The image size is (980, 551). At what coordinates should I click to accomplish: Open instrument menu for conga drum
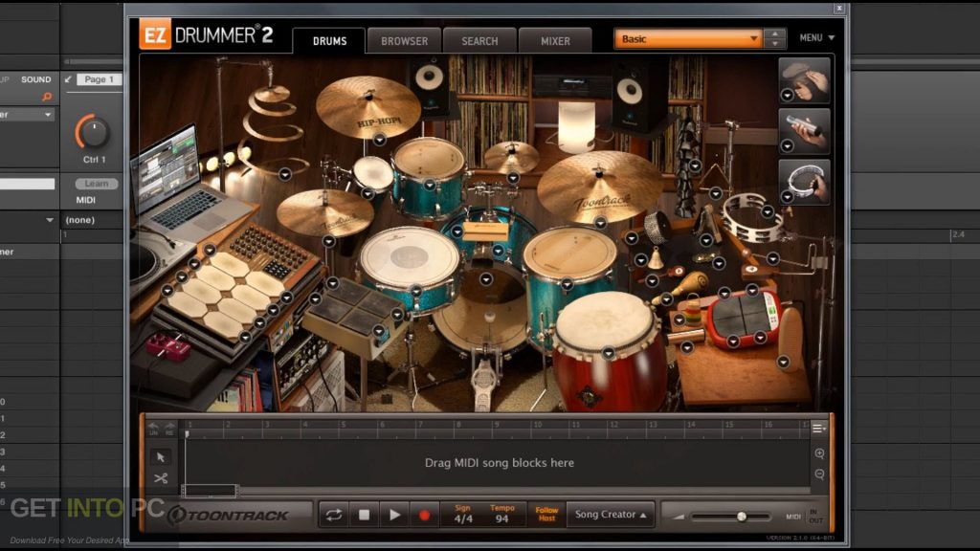coord(608,353)
